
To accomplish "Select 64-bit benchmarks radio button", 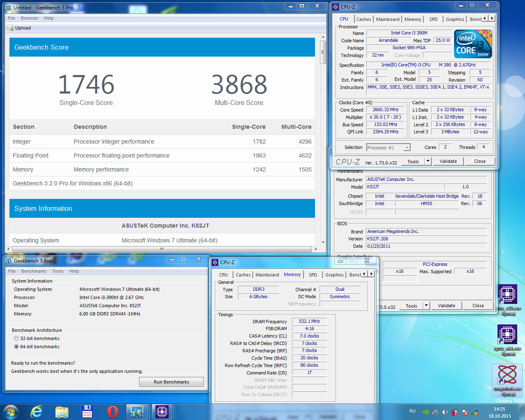I will 16,347.
